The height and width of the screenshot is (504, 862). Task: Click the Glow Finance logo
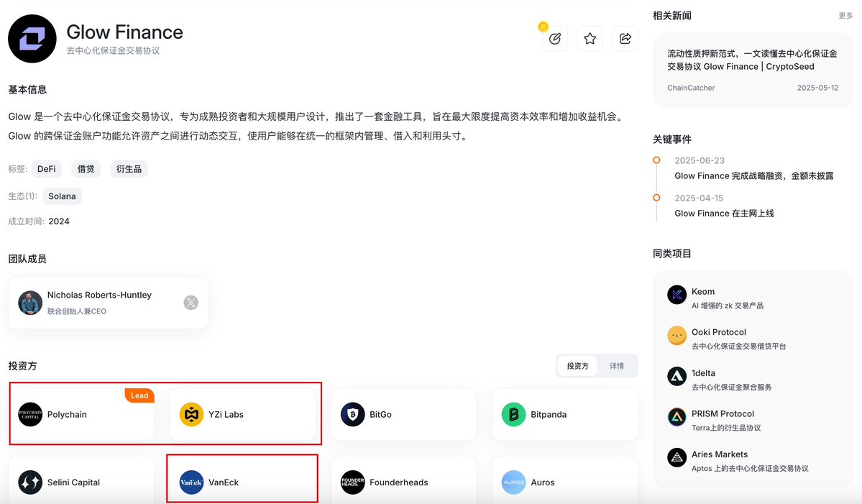tap(32, 39)
